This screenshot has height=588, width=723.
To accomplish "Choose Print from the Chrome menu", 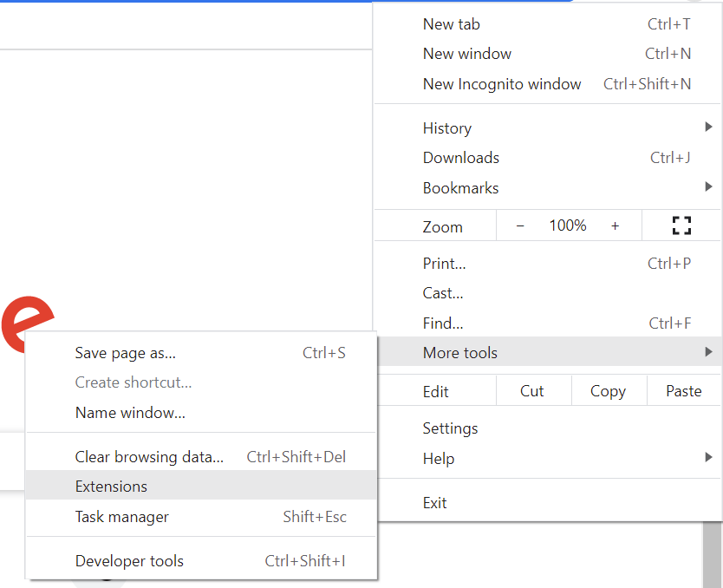I will [444, 264].
